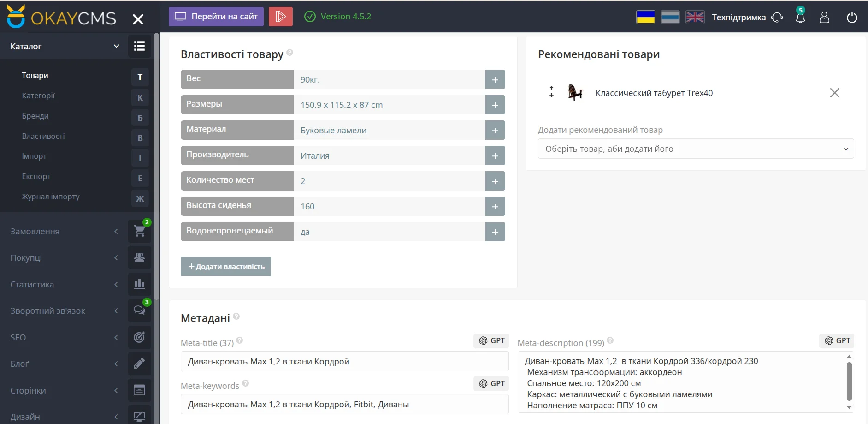This screenshot has height=424, width=868.
Task: Open the notifications bell with badge 5
Action: click(x=801, y=17)
